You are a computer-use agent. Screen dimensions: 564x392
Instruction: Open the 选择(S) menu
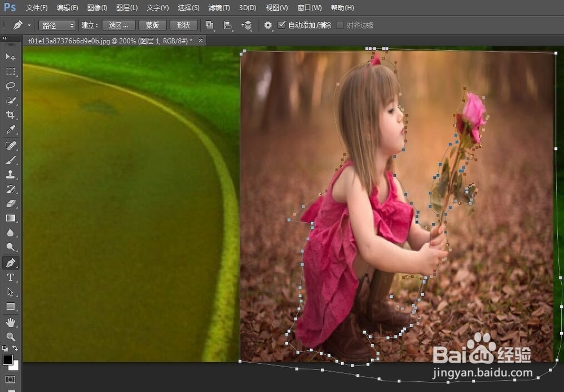point(188,7)
